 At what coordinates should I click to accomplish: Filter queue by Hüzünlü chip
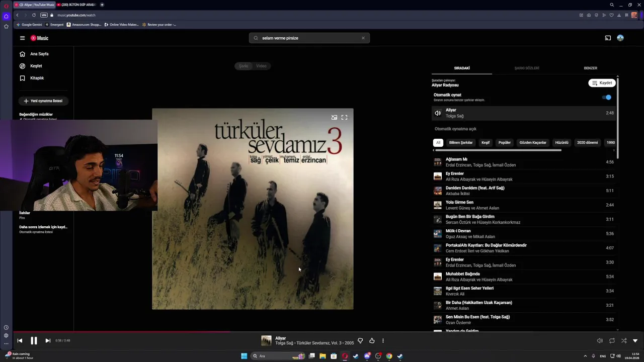point(561,143)
